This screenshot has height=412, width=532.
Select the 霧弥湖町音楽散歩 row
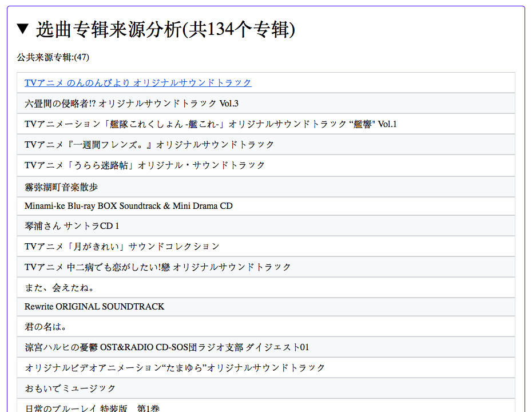click(x=266, y=187)
